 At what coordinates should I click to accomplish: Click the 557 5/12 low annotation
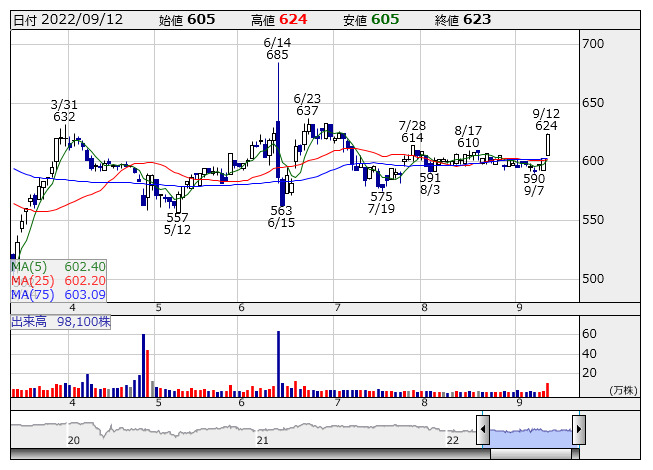177,224
